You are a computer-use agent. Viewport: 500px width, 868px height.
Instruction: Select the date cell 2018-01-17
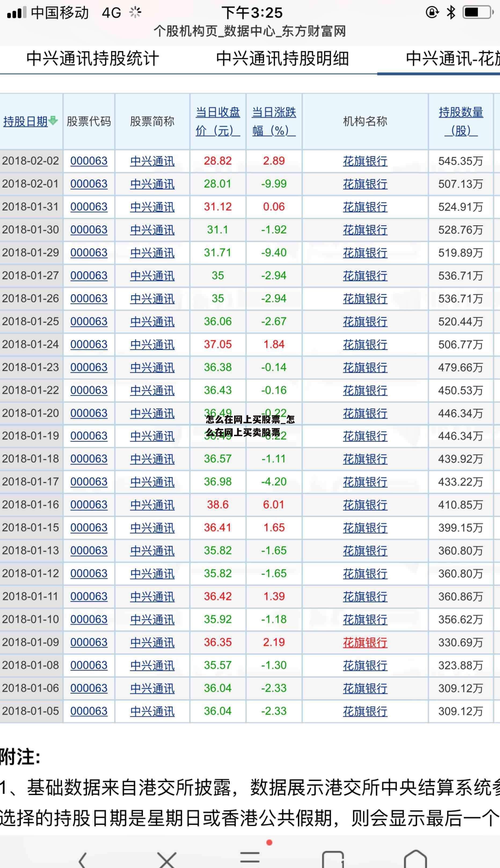[31, 481]
